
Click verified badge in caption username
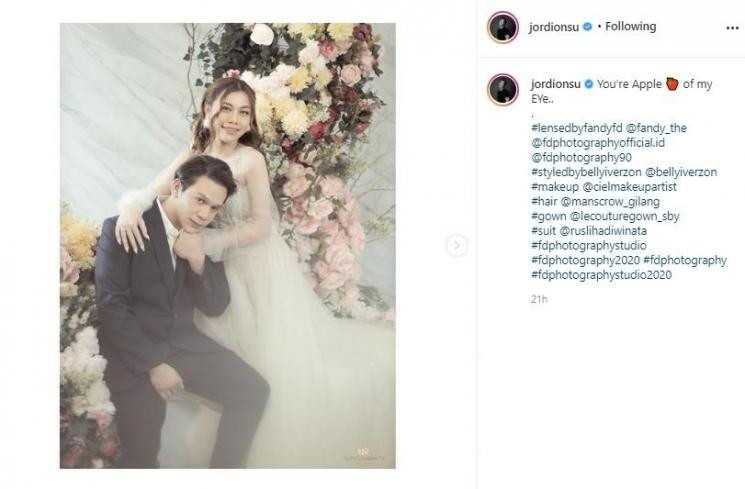tap(589, 84)
